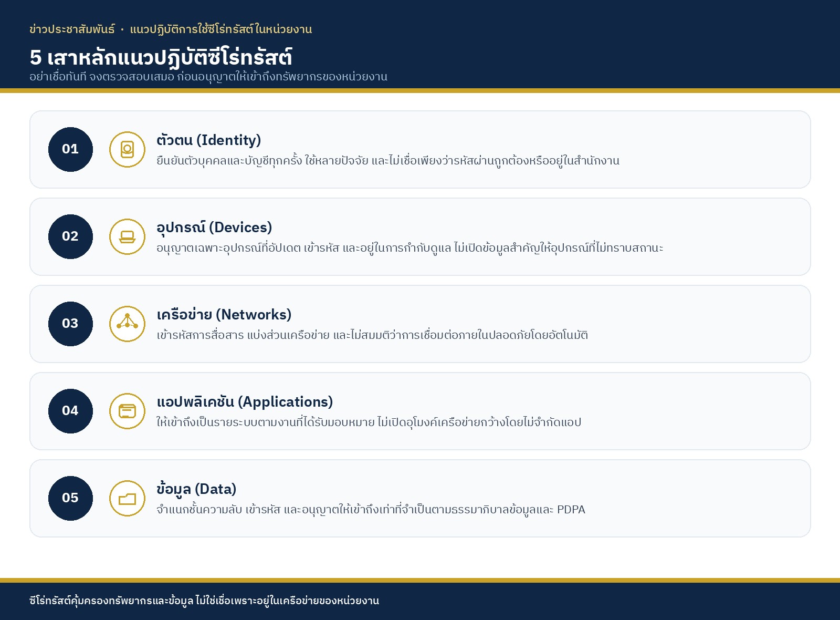
Task: Select the 02 number badge
Action: point(70,236)
